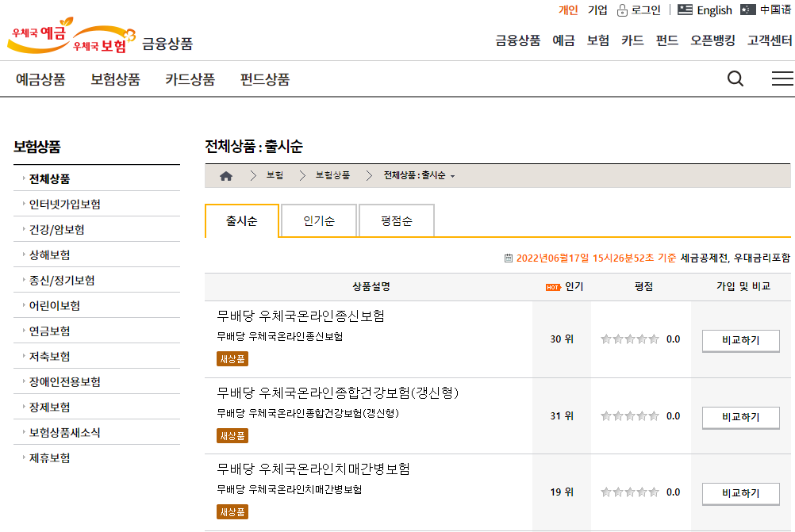This screenshot has height=532, width=795.
Task: Select 건강/암보험 in sidebar
Action: 56,229
